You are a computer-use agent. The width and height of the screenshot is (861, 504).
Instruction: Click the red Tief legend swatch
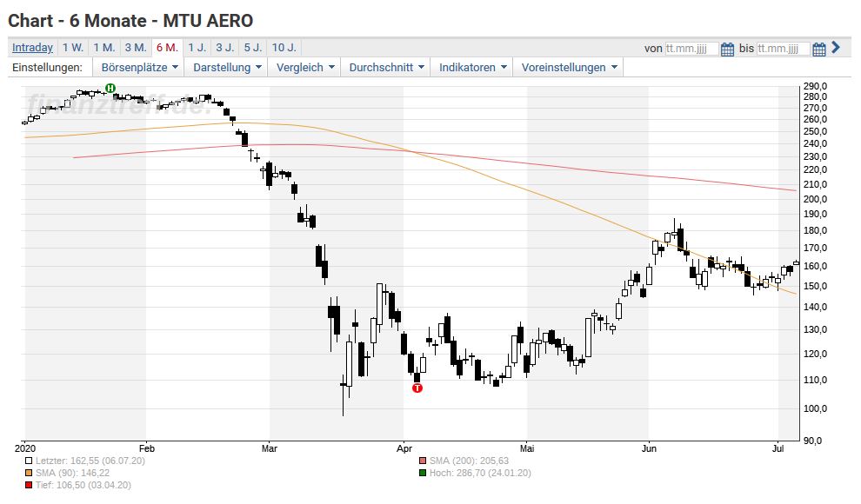[x=29, y=486]
